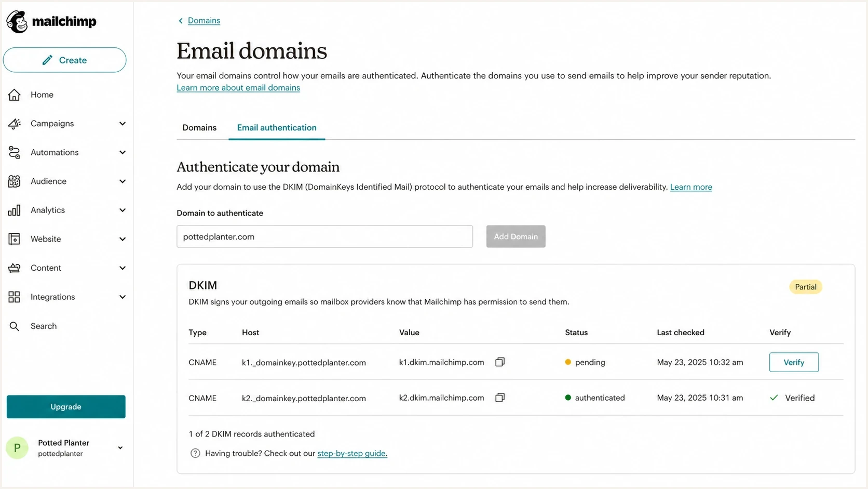Click the Search magnifier icon

coord(15,326)
